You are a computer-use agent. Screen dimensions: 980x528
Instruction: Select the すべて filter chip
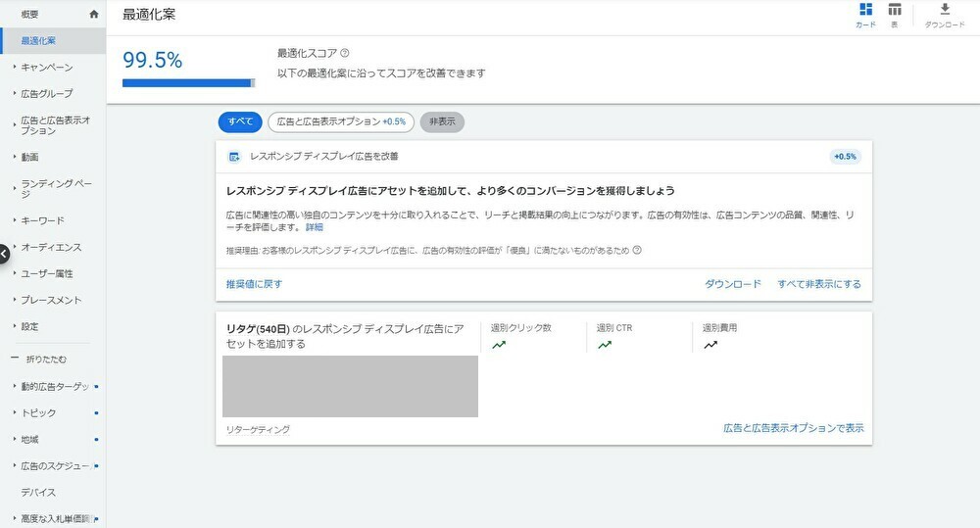pyautogui.click(x=240, y=121)
